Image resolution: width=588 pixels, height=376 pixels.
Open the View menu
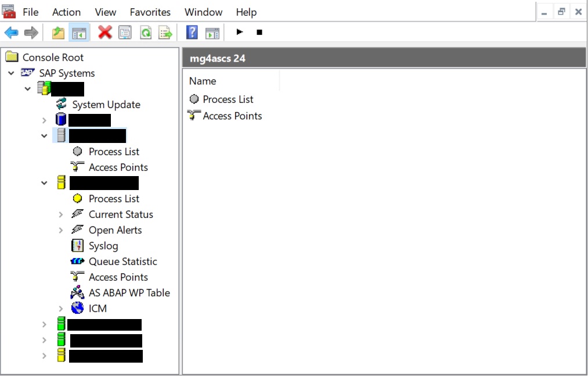point(106,12)
